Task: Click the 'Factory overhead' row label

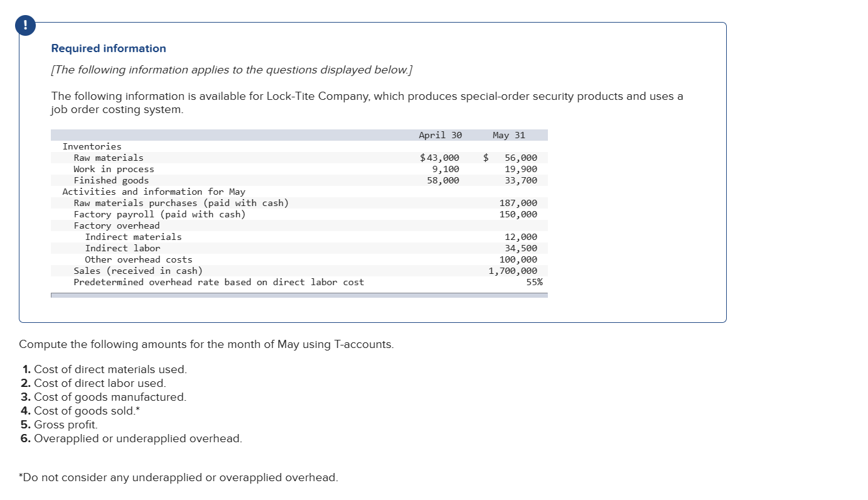Action: (x=117, y=226)
